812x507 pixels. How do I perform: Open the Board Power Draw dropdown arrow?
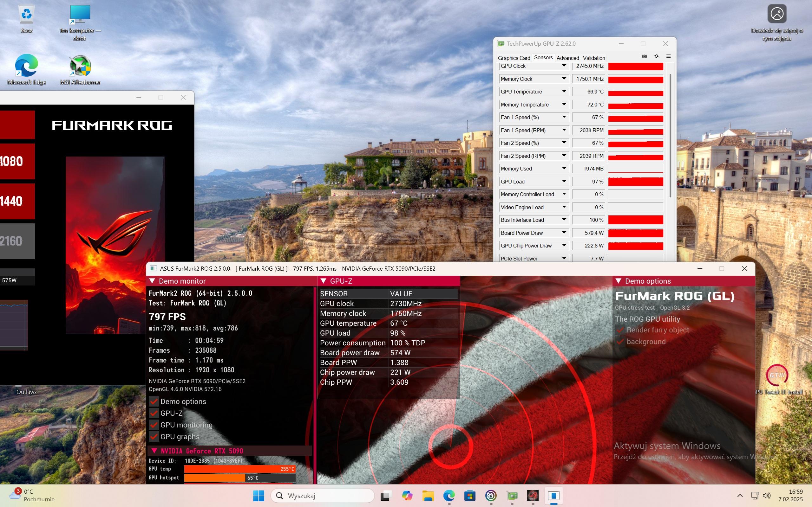click(564, 233)
